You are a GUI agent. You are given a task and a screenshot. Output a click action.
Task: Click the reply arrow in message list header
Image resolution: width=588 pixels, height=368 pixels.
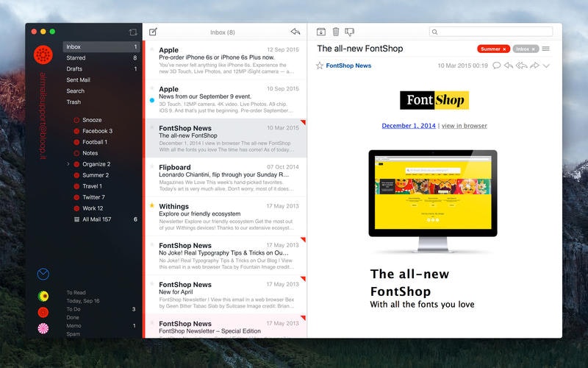pos(295,32)
